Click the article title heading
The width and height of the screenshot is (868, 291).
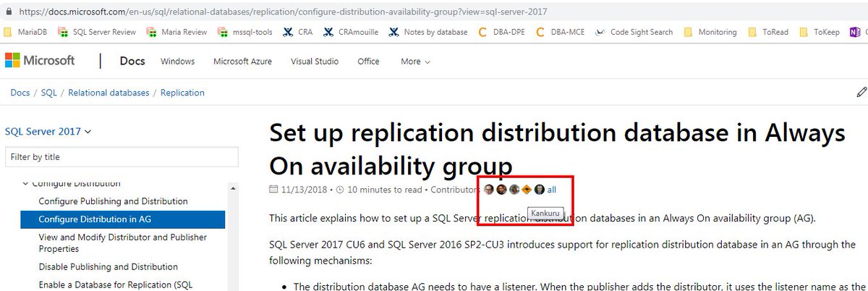click(x=557, y=149)
